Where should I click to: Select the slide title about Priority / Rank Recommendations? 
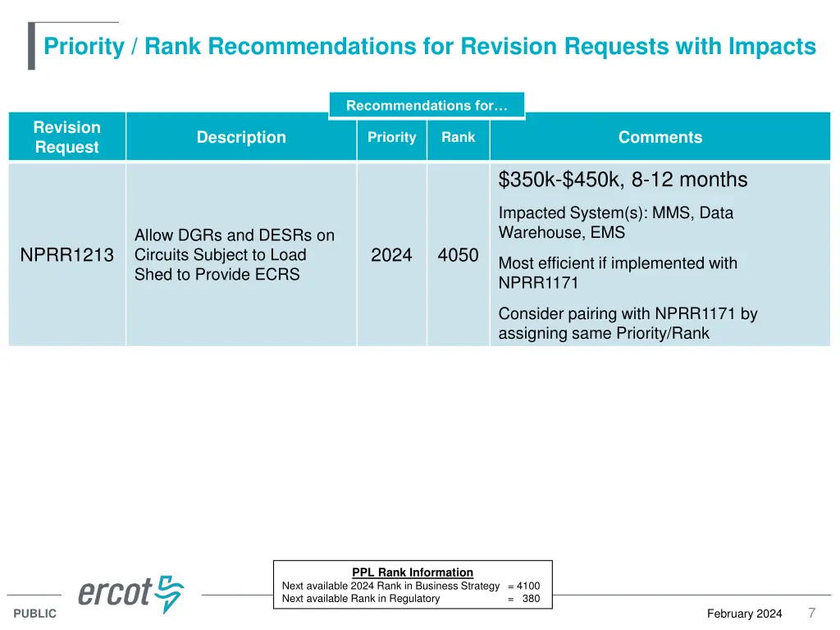[430, 46]
